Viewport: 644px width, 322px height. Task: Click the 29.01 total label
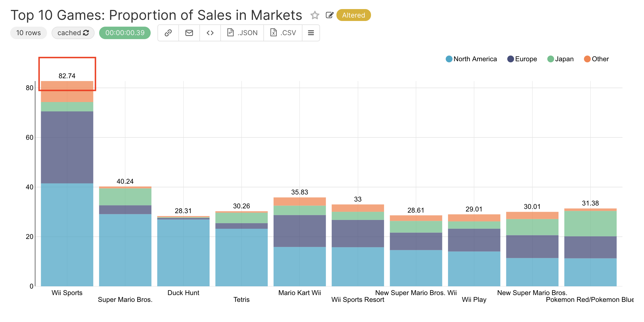point(474,209)
